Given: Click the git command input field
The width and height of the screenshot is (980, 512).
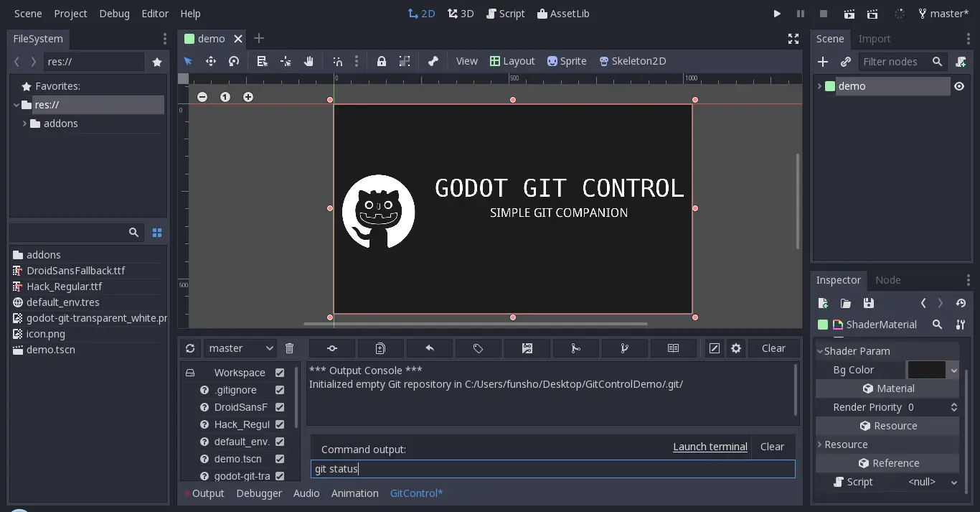Looking at the screenshot, I should (552, 469).
